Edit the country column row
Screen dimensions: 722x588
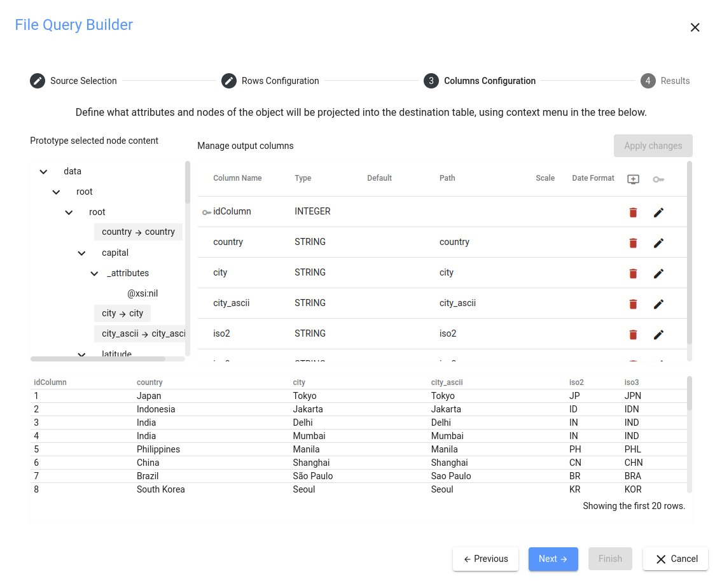[x=658, y=242]
